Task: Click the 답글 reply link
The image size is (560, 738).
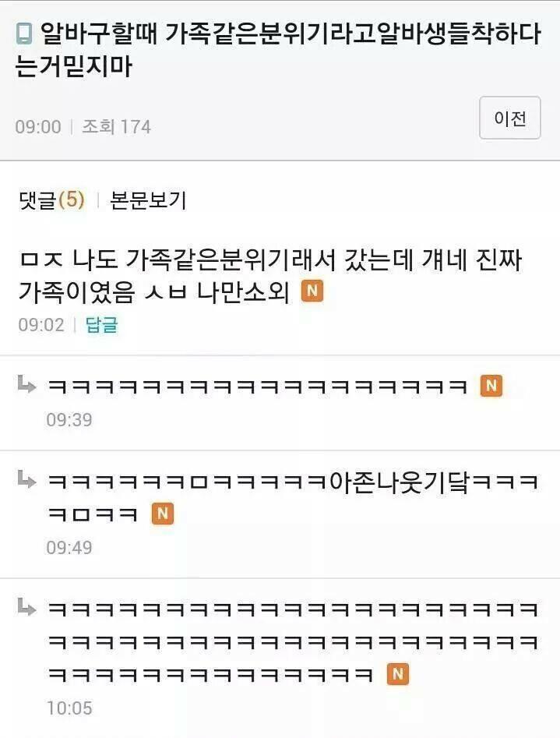Action: tap(102, 325)
